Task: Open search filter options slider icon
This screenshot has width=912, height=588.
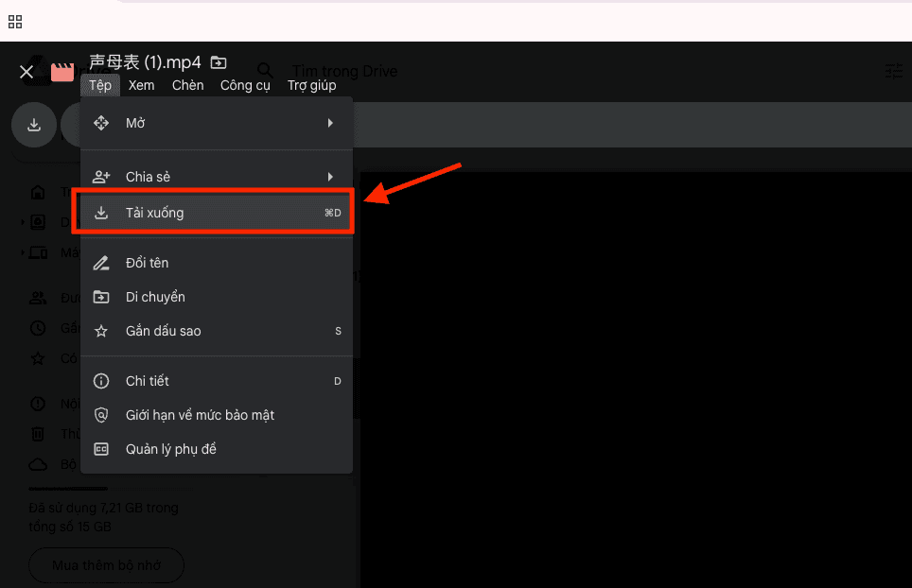Action: point(893,72)
